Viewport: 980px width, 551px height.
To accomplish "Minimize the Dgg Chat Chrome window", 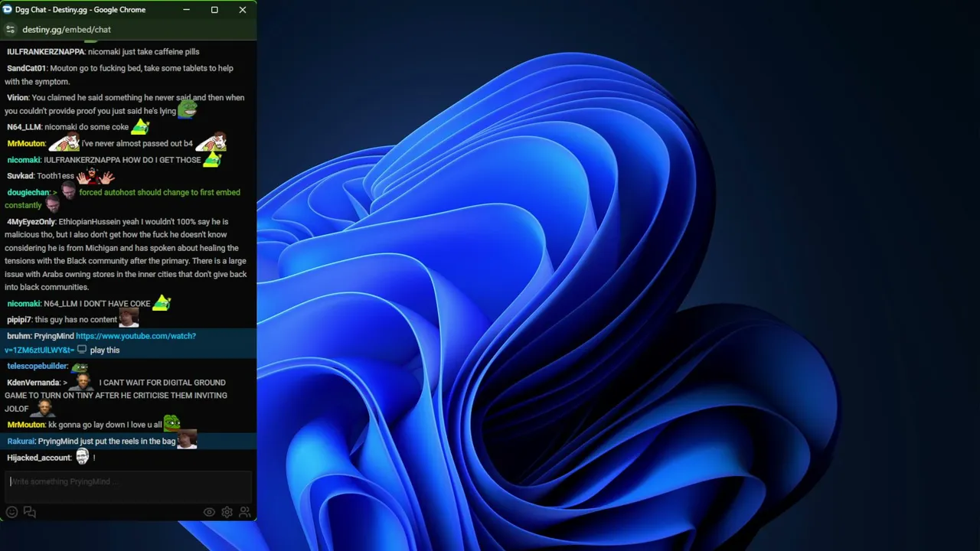I will tap(187, 10).
